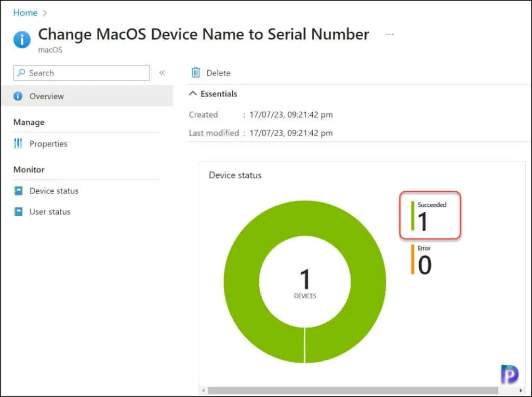Image resolution: width=532 pixels, height=397 pixels.
Task: Open User status under Monitor
Action: coord(50,211)
